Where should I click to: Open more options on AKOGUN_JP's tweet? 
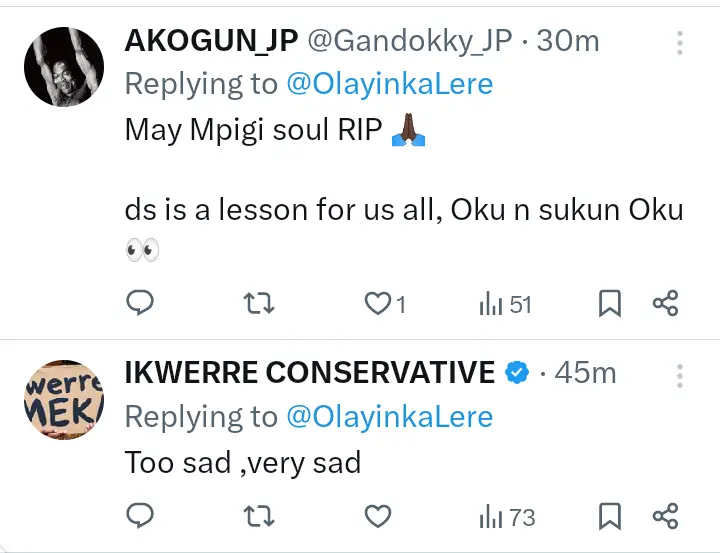click(680, 42)
